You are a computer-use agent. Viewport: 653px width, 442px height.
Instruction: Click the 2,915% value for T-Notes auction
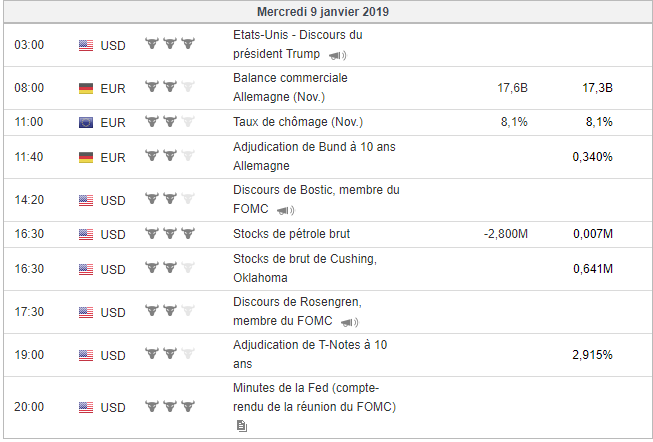pyautogui.click(x=592, y=355)
